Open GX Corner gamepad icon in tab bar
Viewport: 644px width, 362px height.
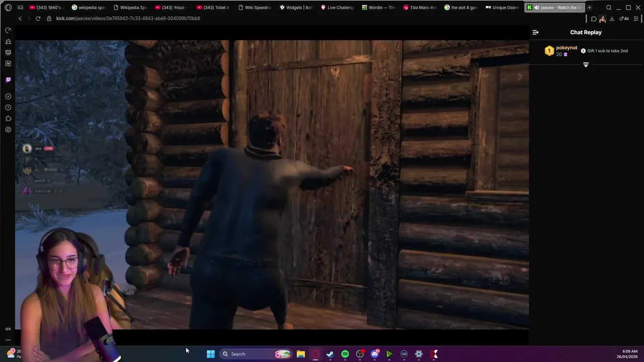tap(20, 8)
